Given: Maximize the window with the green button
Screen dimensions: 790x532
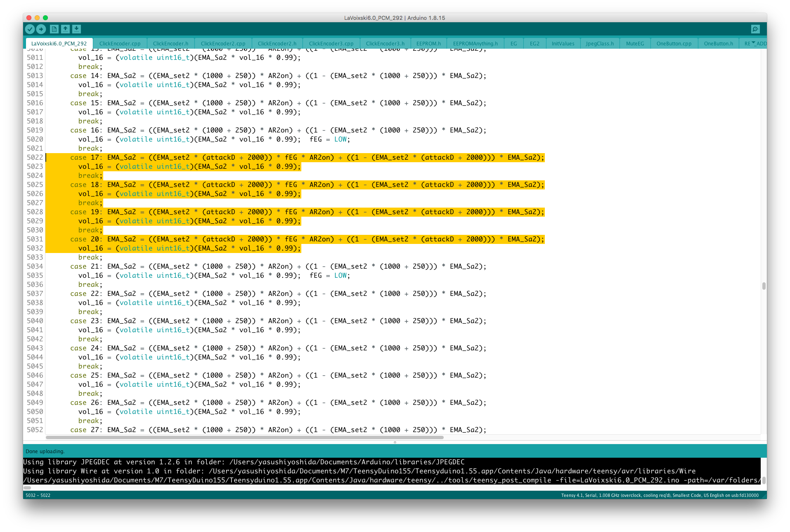Looking at the screenshot, I should point(45,18).
